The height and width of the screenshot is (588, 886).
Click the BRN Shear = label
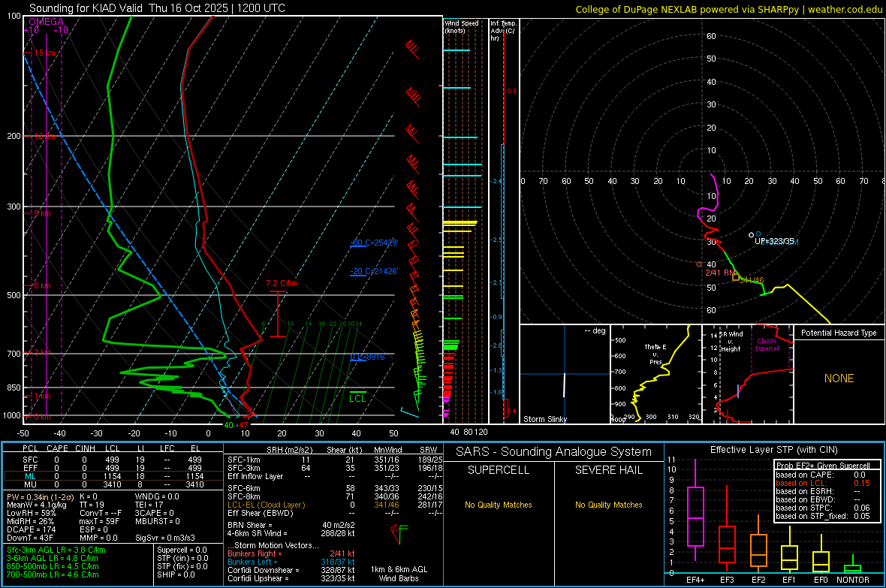(250, 525)
